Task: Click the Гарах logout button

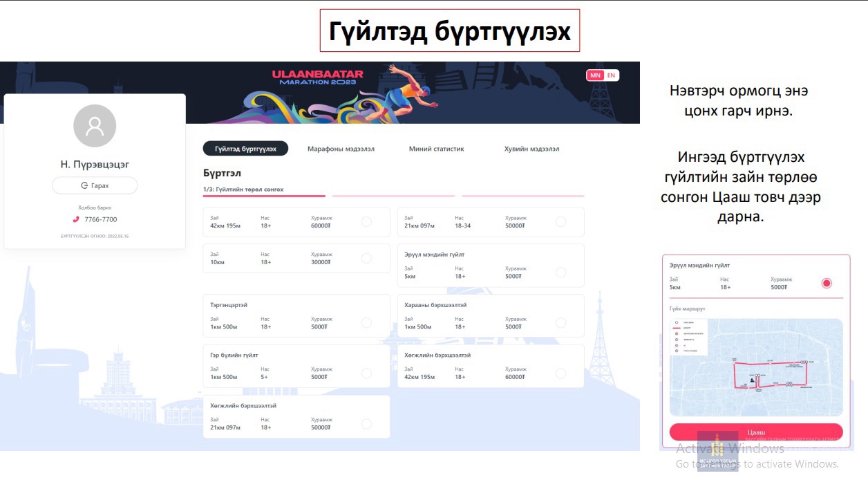Action: coord(95,185)
